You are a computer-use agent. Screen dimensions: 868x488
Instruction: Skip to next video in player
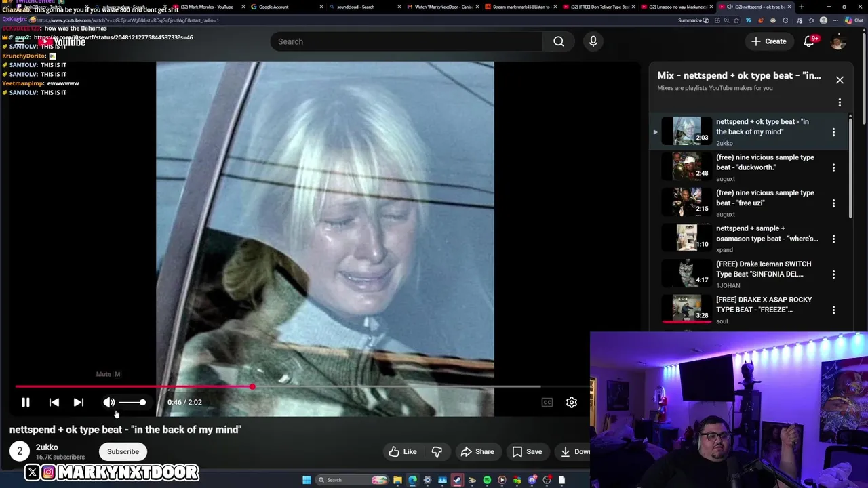click(x=79, y=402)
